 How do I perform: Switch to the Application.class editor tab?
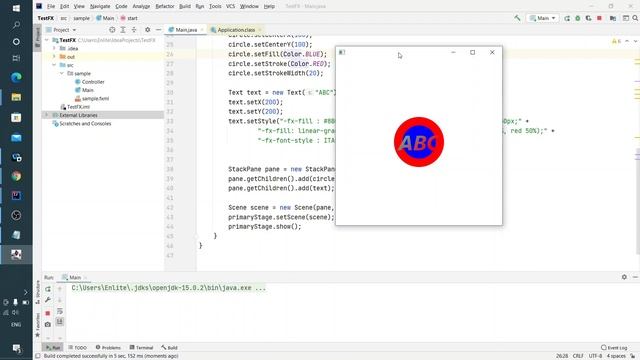[236, 30]
